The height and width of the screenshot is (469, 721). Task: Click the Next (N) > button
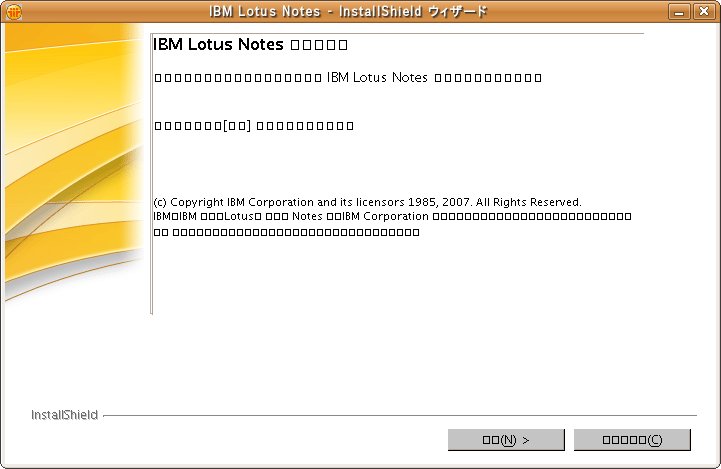[506, 440]
